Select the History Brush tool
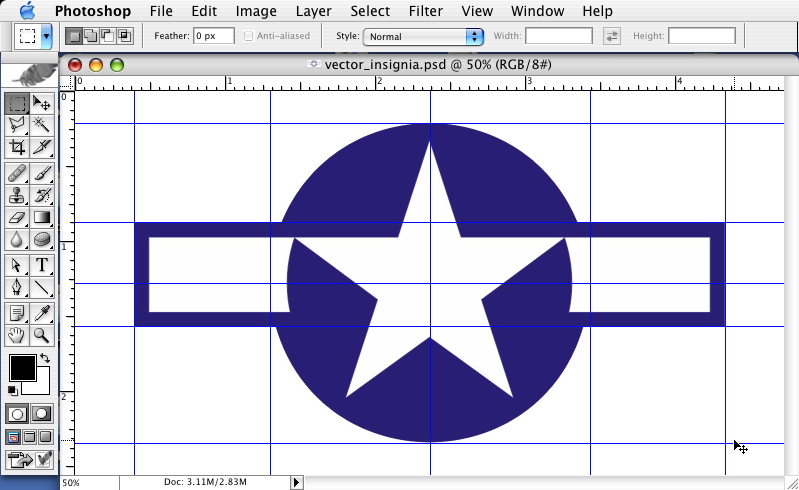This screenshot has height=490, width=799. point(42,196)
